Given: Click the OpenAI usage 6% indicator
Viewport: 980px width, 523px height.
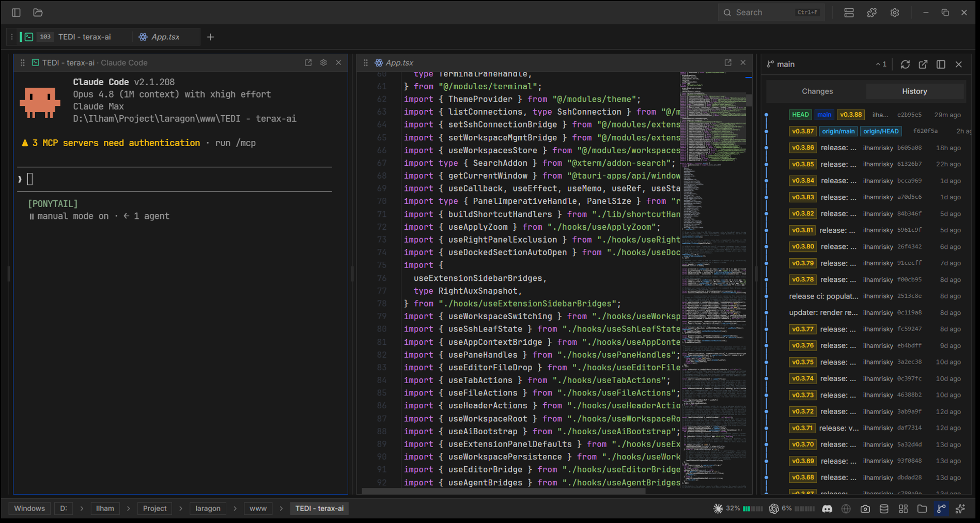Looking at the screenshot, I should tap(780, 509).
